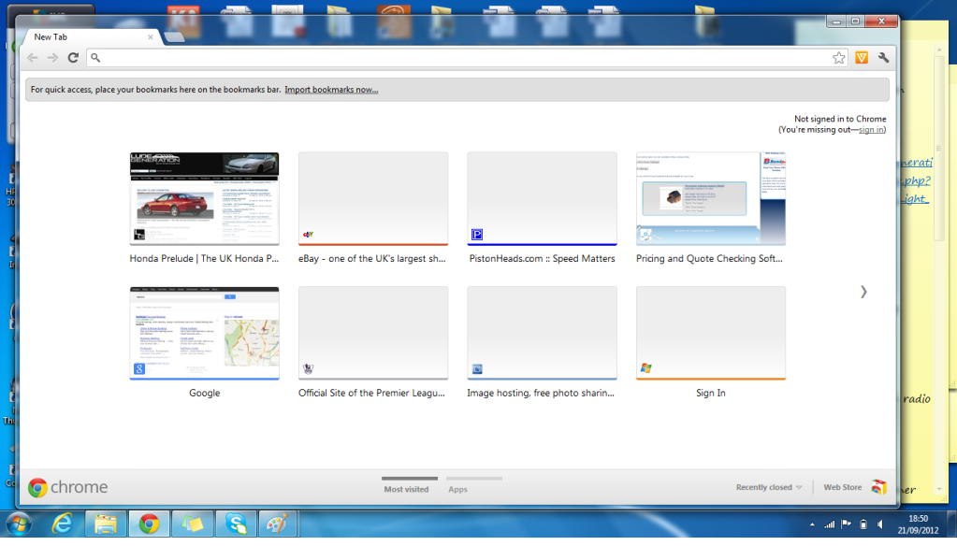Open Sticky Notes from the taskbar
The height and width of the screenshot is (560, 957).
click(193, 524)
